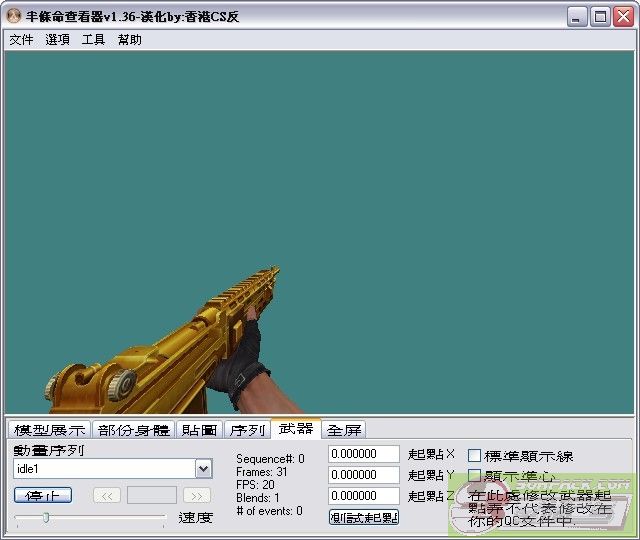Click the 起點Z origin value field

364,496
